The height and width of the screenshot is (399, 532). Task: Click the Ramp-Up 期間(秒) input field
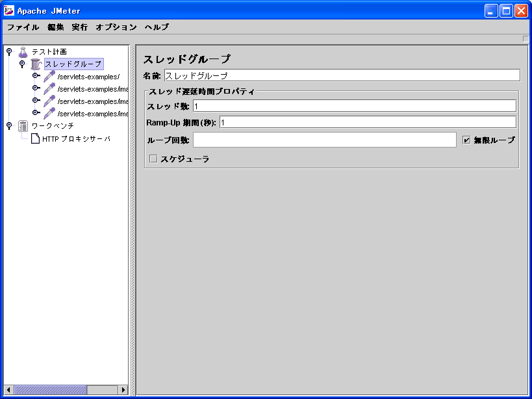[368, 122]
